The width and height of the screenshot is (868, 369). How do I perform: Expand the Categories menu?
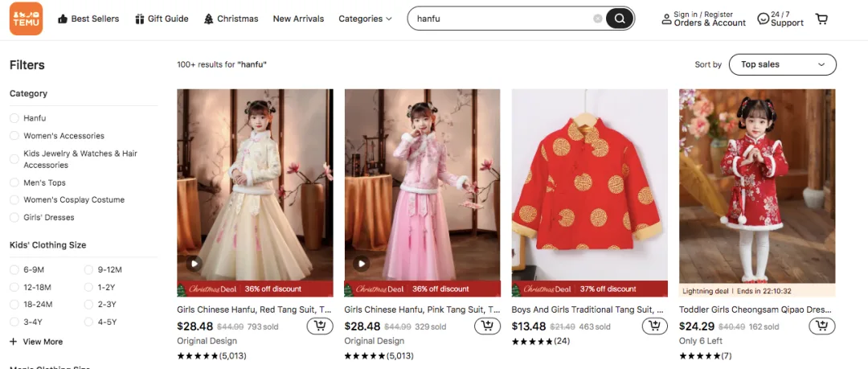coord(366,18)
